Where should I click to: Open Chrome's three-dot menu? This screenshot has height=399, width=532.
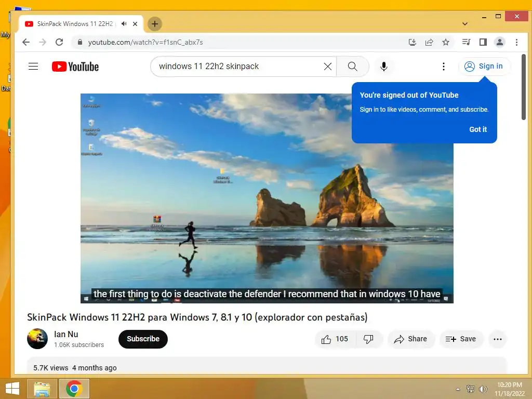click(517, 42)
